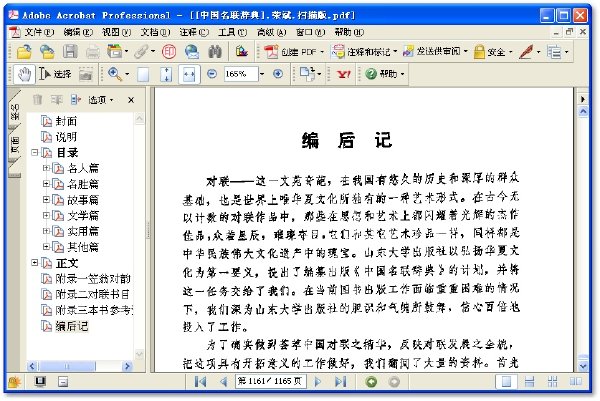Open the 编辑 menu
Image resolution: width=600 pixels, height=401 pixels.
[78, 32]
